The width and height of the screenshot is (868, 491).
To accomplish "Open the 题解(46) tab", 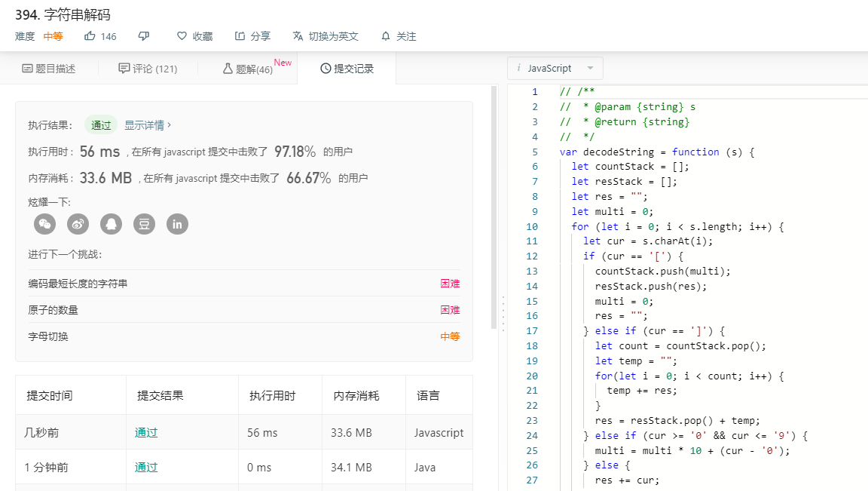I will (247, 69).
